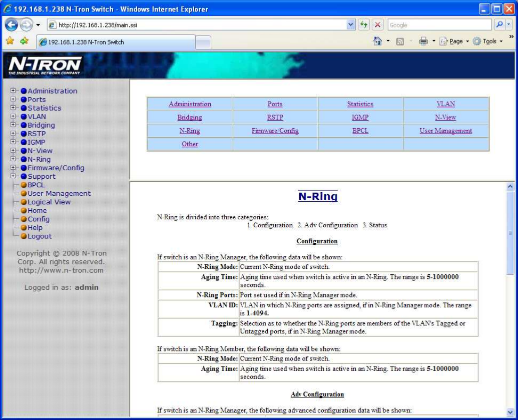518x420 pixels.
Task: Select Administration in the sidebar tree
Action: pyautogui.click(x=52, y=91)
